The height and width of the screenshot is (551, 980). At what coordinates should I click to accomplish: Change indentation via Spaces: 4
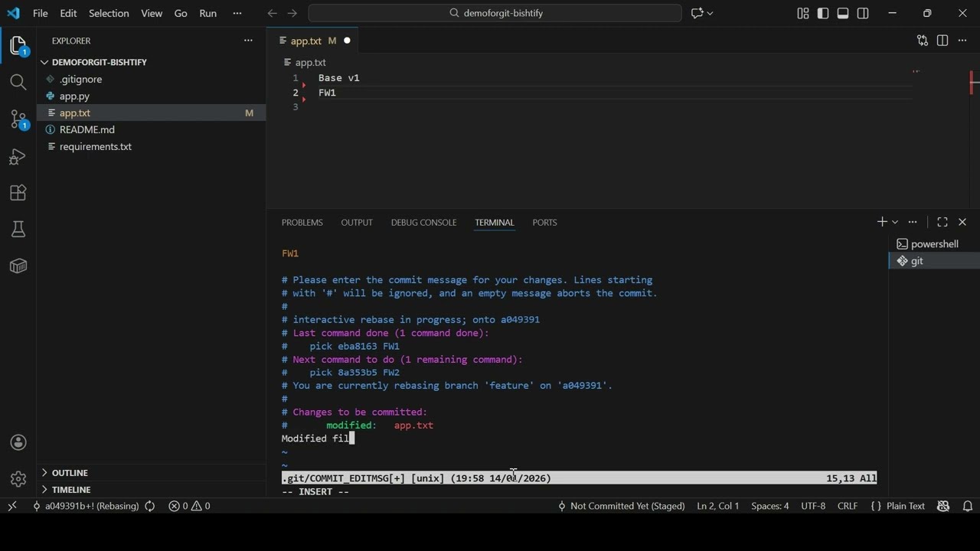769,506
